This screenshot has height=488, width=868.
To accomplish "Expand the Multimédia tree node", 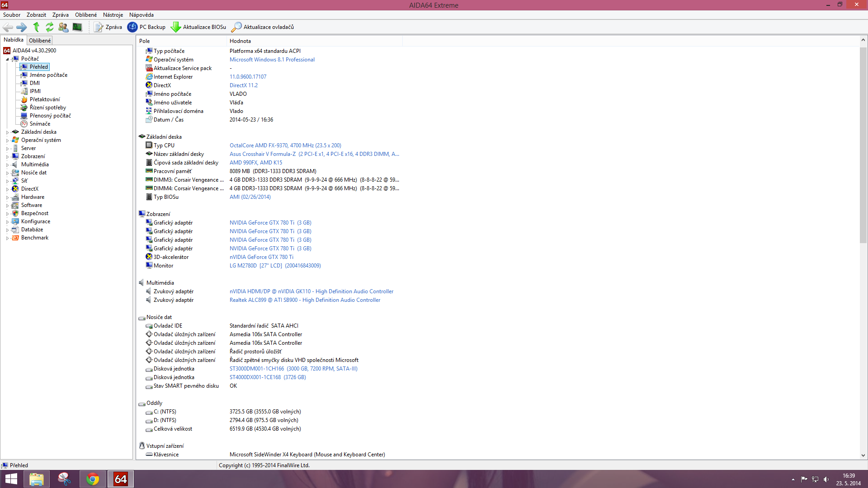I will 7,165.
